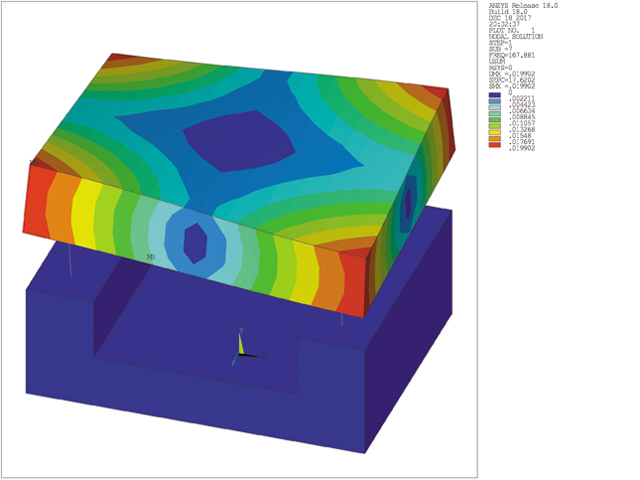
Task: Click the MX maximum marker at upper-left corner
Action: pyautogui.click(x=34, y=161)
